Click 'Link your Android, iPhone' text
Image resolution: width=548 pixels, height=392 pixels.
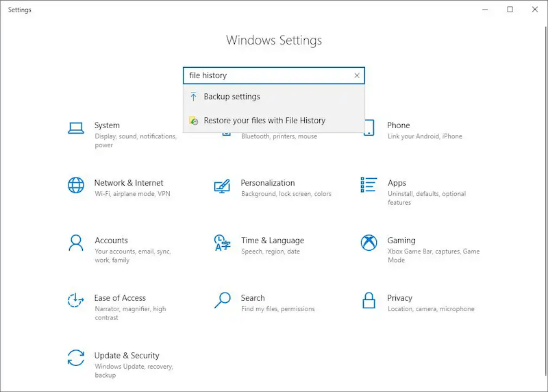point(425,136)
